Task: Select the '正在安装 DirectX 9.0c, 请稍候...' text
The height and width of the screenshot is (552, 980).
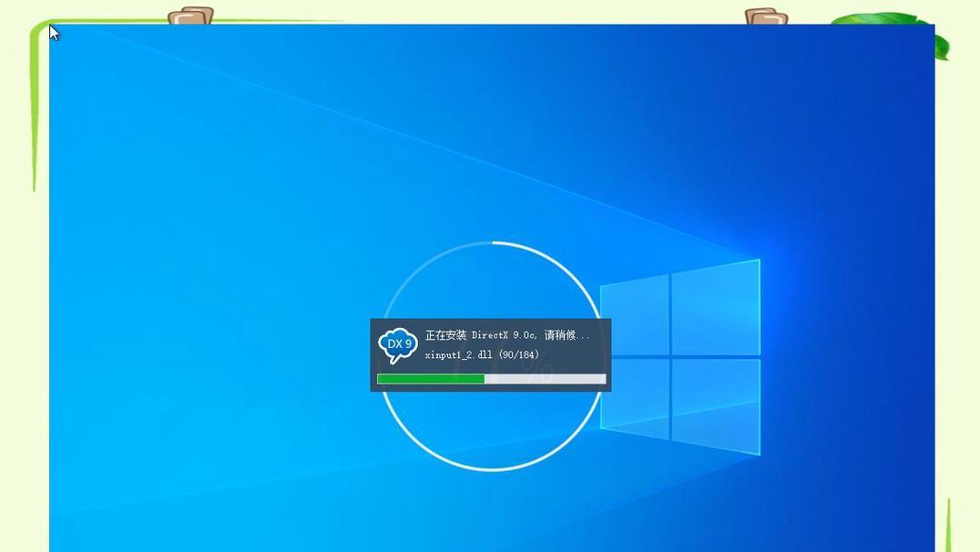Action: (x=507, y=336)
